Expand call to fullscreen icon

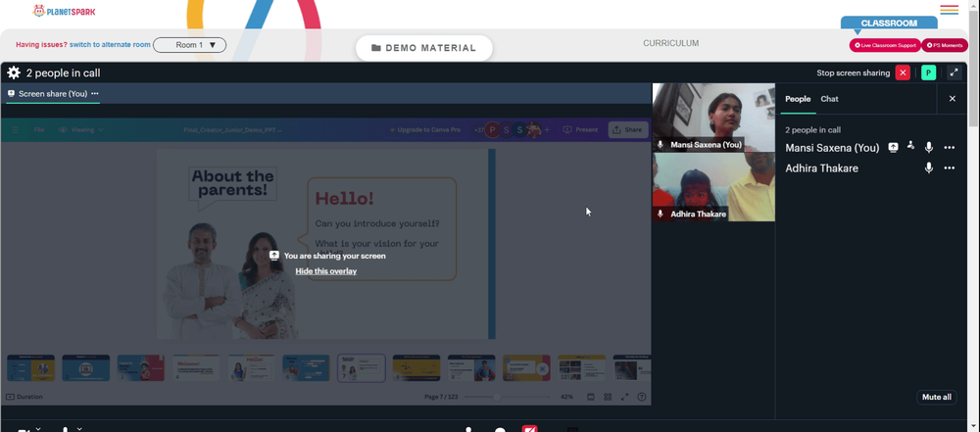pyautogui.click(x=955, y=72)
